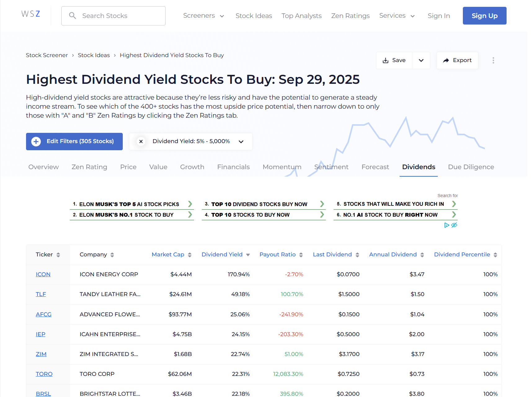Select the Forecast tab
The image size is (532, 397).
coord(375,167)
